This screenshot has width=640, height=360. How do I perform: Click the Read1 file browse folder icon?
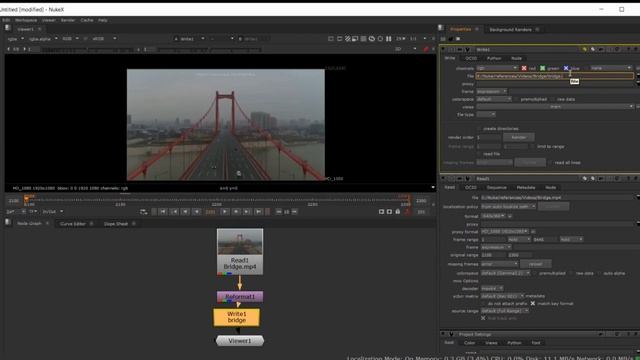[x=638, y=198]
